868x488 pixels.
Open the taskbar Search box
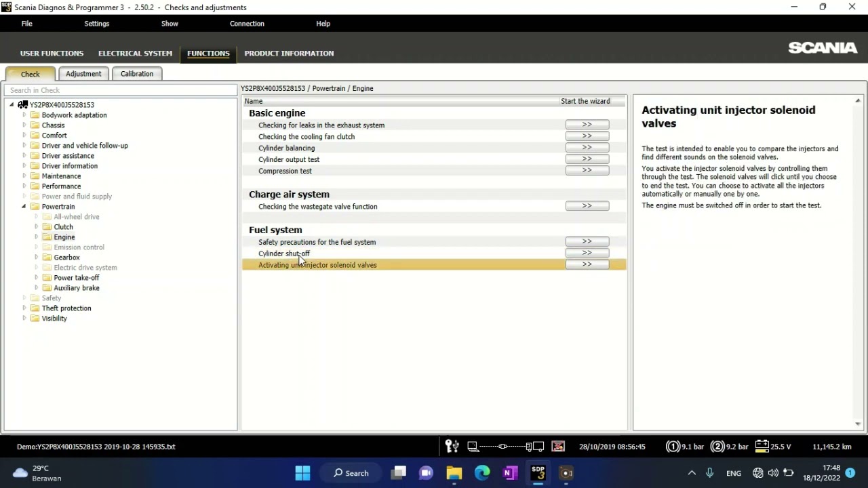[x=351, y=473]
